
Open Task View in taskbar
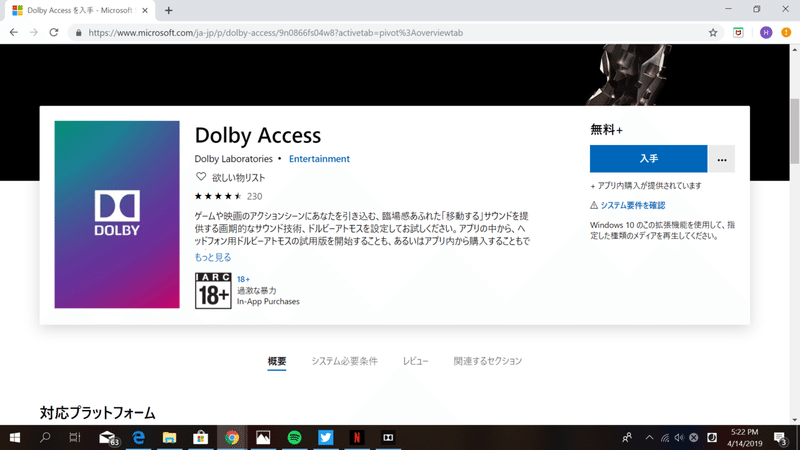click(x=75, y=437)
